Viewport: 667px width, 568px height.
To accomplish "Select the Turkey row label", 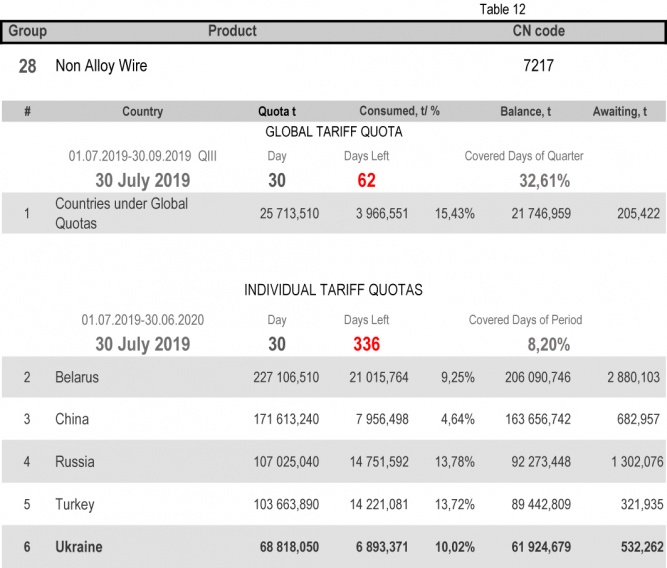I will click(75, 505).
